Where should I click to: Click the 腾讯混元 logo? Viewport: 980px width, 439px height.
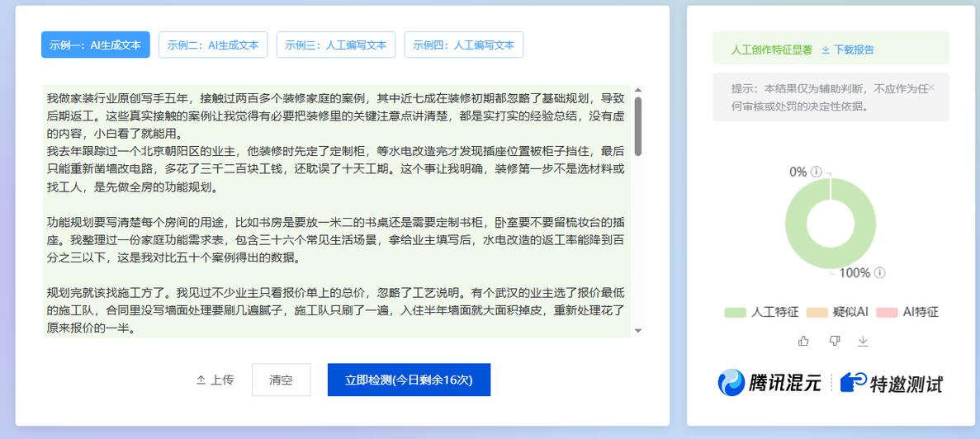tap(769, 383)
